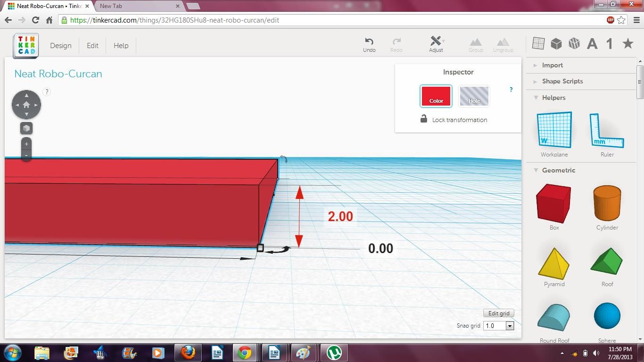Viewport: 644px width, 362px height.
Task: Select the Box shape from Geometric panel
Action: pyautogui.click(x=553, y=204)
